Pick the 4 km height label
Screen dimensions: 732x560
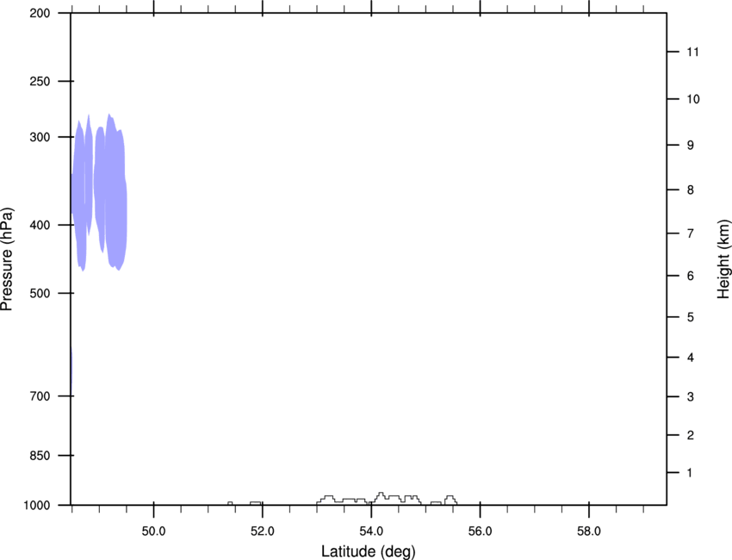(691, 358)
